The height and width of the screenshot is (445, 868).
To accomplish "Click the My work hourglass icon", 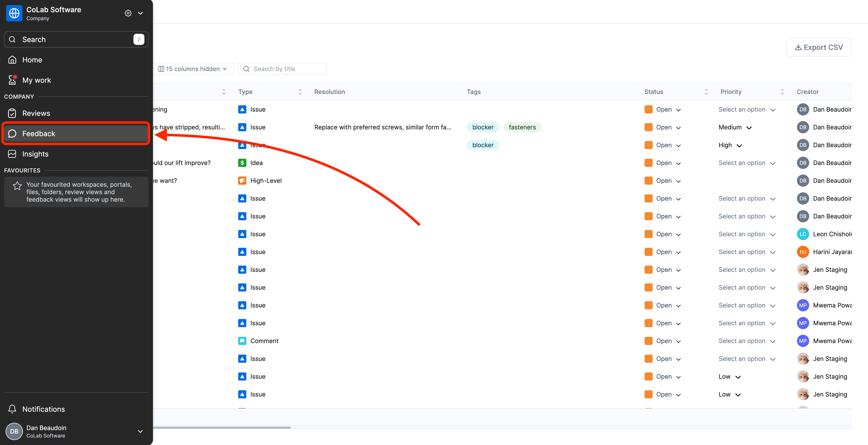I will [x=12, y=80].
